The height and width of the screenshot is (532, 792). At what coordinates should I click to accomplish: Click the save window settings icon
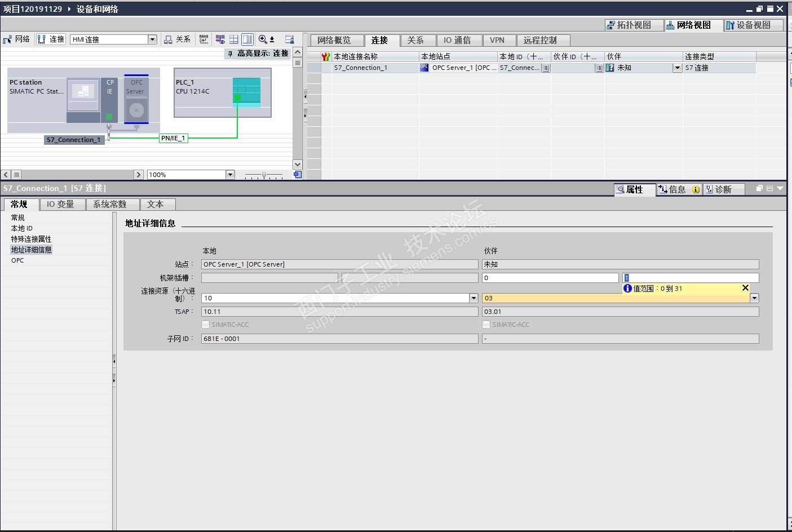(x=290, y=39)
